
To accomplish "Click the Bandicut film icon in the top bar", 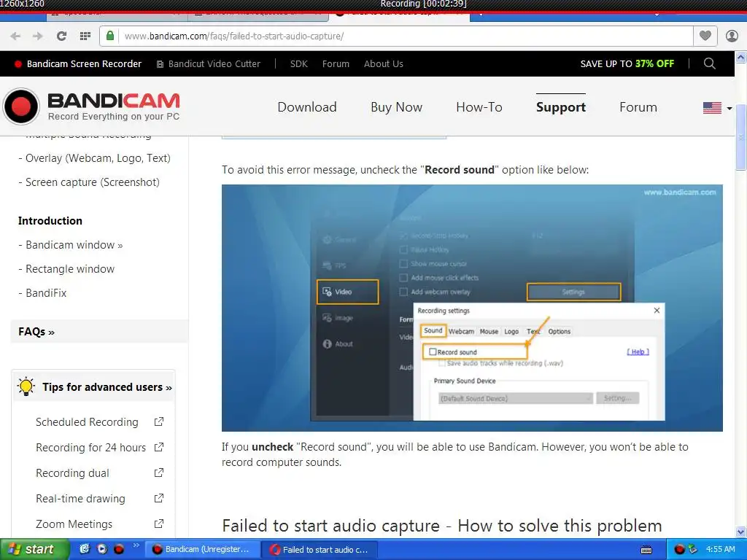I will 160,64.
